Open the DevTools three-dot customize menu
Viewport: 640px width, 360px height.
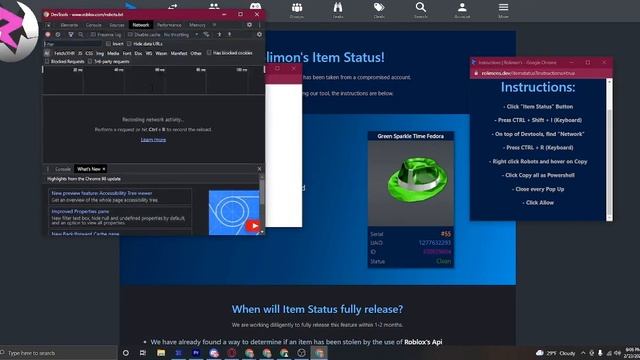(x=259, y=25)
